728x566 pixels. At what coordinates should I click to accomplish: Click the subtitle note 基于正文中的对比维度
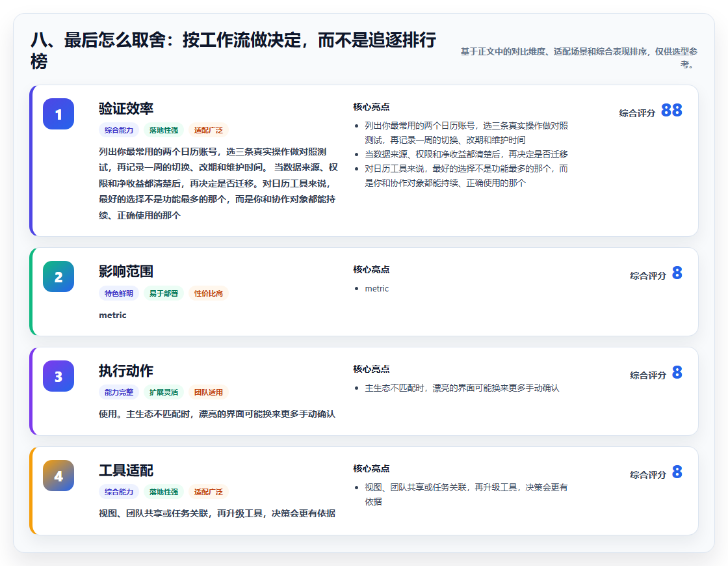pyautogui.click(x=578, y=58)
